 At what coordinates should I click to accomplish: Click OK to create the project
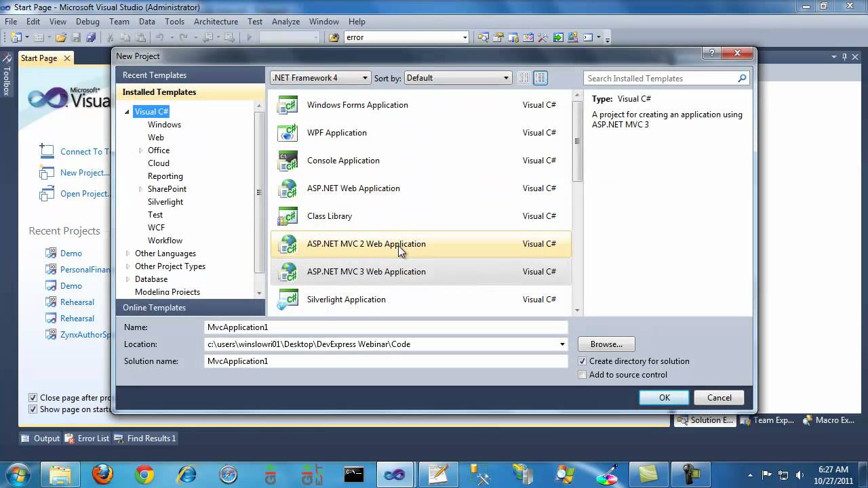tap(664, 398)
